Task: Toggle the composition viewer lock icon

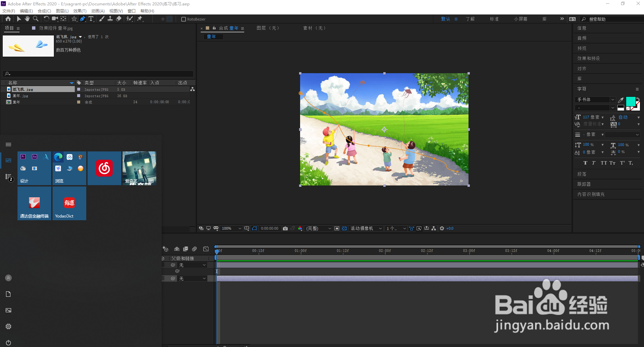Action: coord(214,28)
